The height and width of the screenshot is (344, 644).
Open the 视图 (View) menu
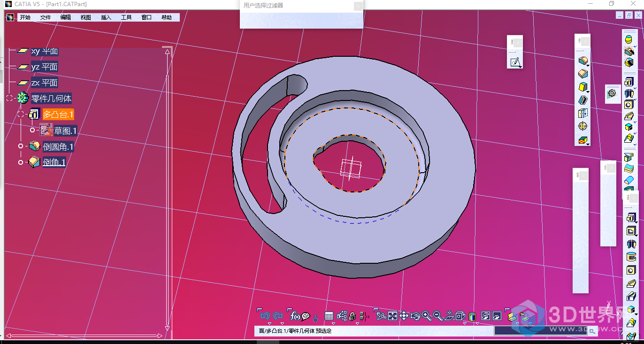pos(86,17)
